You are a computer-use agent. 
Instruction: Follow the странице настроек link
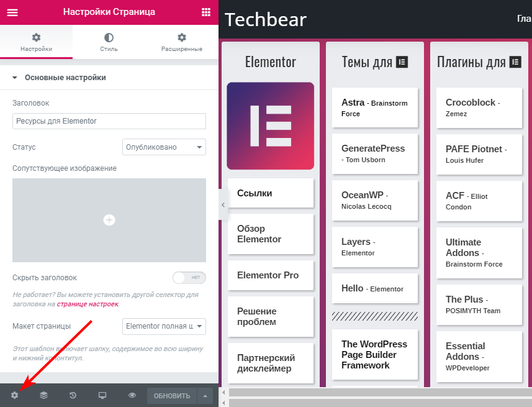(87, 304)
